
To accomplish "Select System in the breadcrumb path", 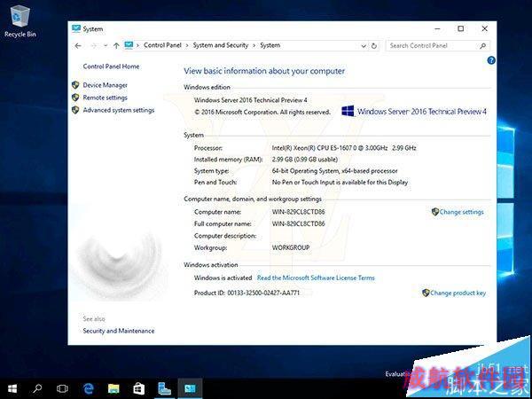I will [270, 45].
